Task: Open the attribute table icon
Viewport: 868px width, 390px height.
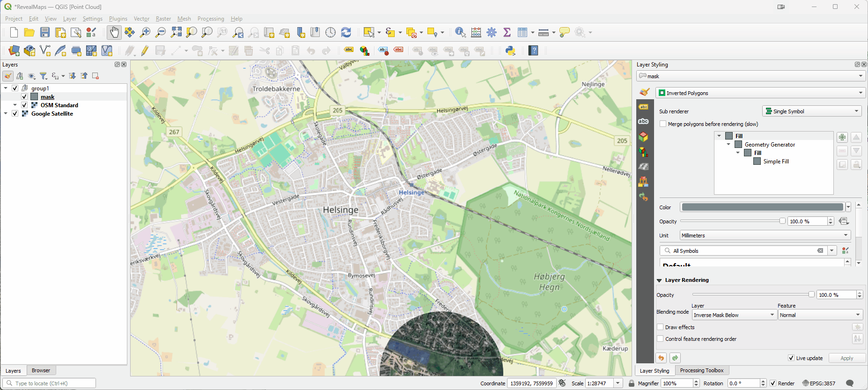Action: click(522, 32)
